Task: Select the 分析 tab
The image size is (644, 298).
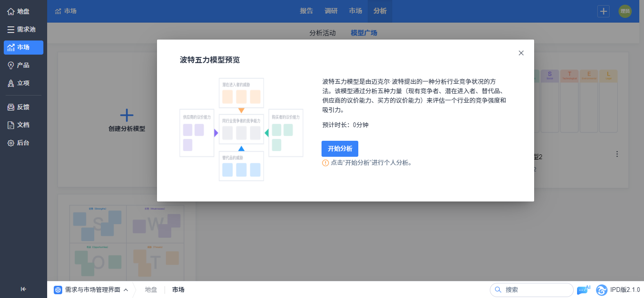Action: click(380, 11)
